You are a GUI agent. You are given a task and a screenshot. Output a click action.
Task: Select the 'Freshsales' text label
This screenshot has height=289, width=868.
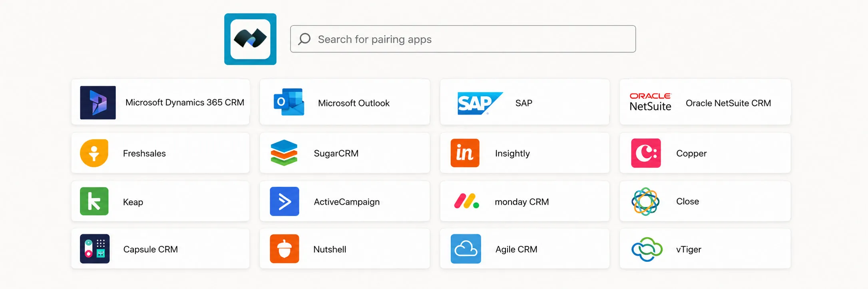click(144, 153)
